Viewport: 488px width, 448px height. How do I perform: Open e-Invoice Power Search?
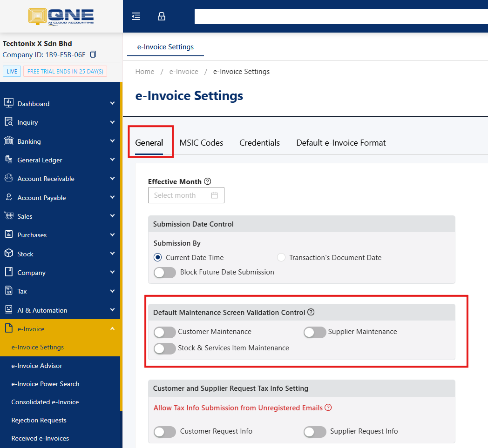coord(45,384)
